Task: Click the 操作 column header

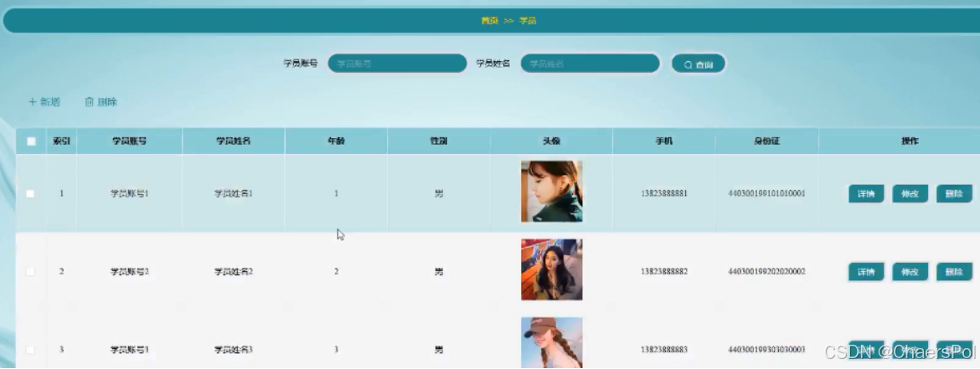Action: 910,141
